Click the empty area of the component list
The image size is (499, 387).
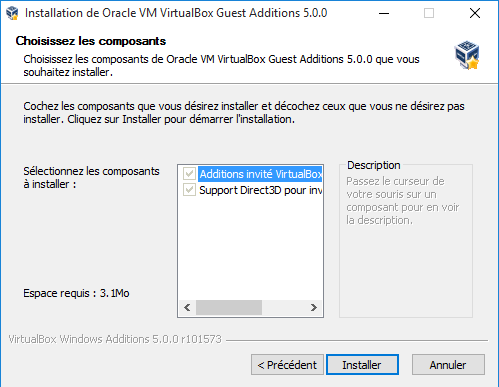coord(250,248)
